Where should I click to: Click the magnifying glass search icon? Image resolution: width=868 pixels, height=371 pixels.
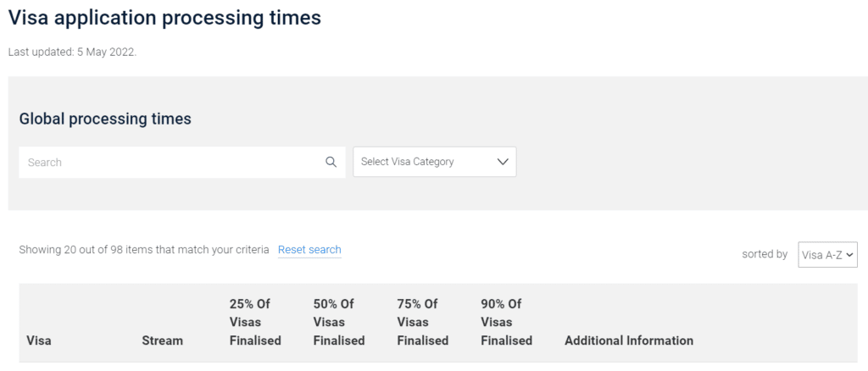pyautogui.click(x=331, y=162)
